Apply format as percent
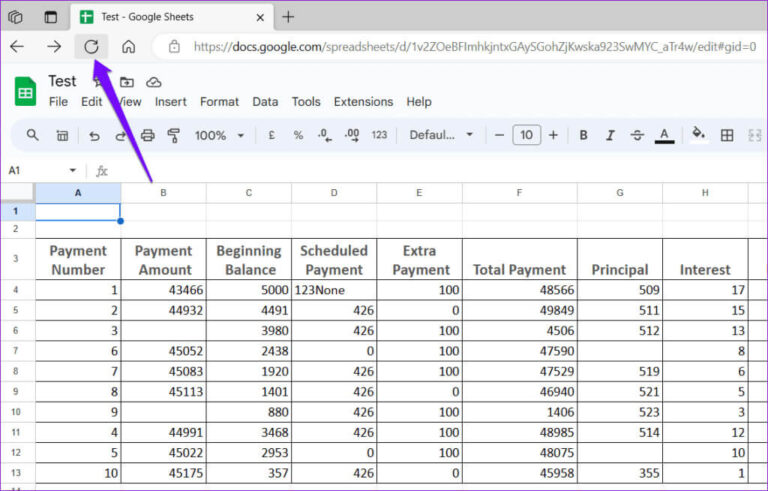This screenshot has height=491, width=768. pos(298,135)
